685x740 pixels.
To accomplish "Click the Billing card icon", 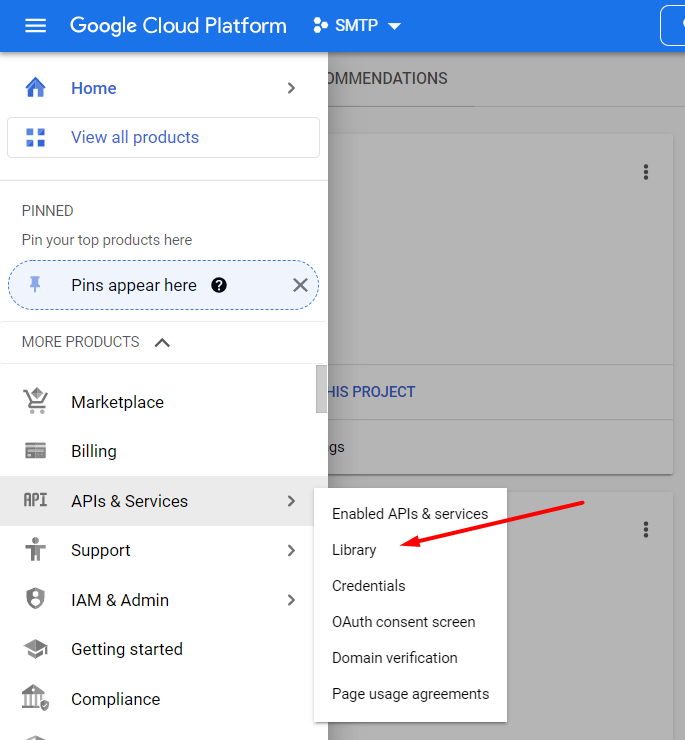I will coord(35,451).
